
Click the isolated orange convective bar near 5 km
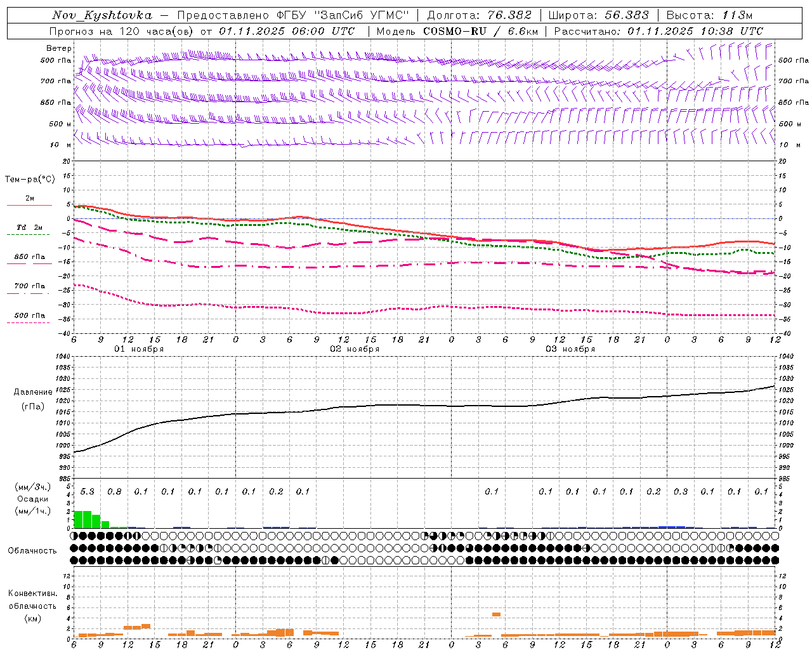(496, 614)
